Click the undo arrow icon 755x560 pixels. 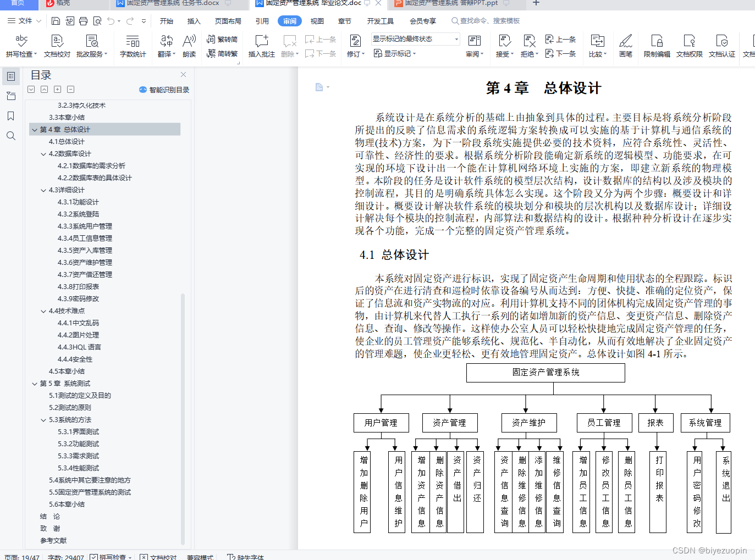click(111, 21)
